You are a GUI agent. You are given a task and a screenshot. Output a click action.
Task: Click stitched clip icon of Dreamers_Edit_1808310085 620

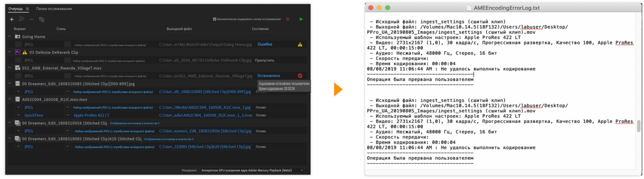tap(18, 139)
